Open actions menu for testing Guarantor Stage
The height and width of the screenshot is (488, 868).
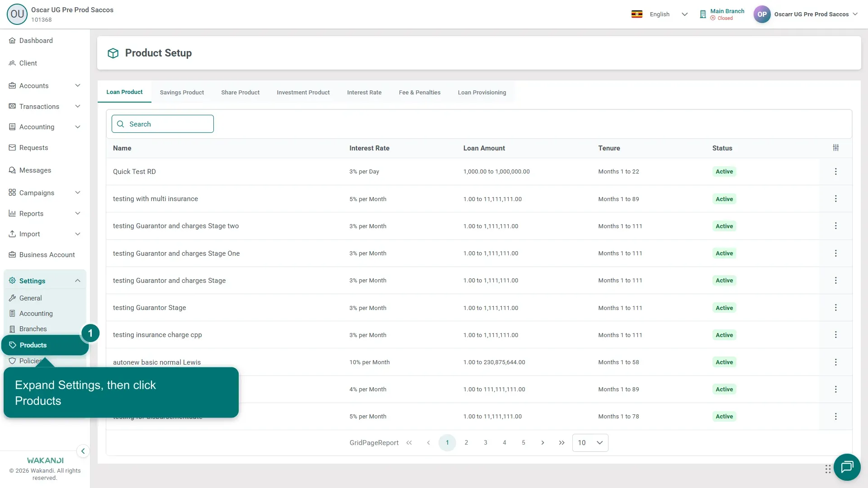836,308
